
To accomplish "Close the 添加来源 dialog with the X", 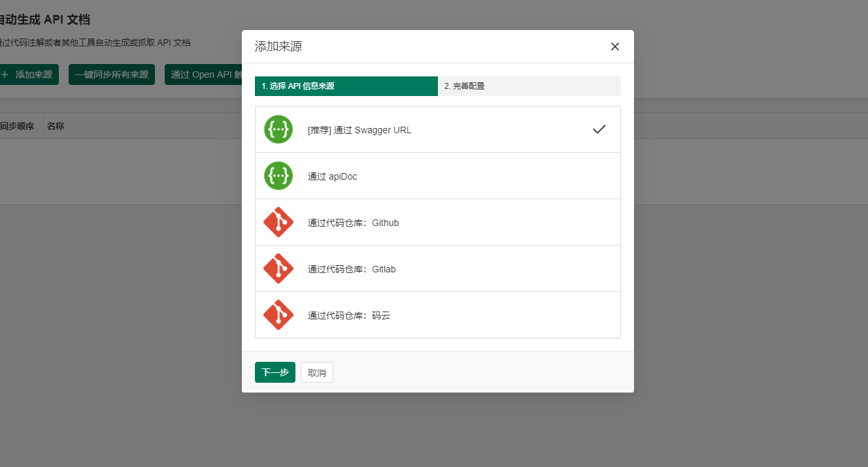I will tap(614, 46).
